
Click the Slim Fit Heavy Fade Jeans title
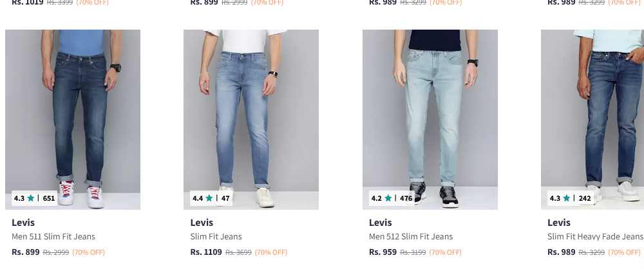[594, 237]
